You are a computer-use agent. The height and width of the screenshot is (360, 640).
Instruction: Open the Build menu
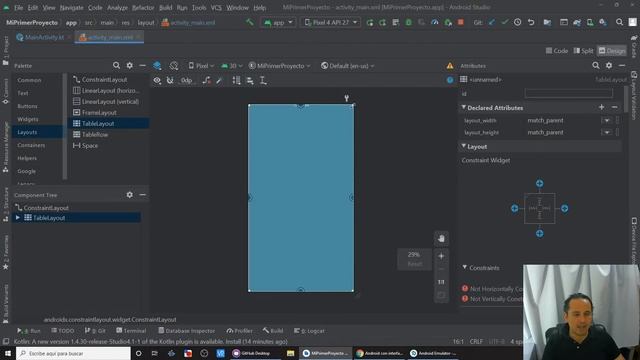point(165,8)
